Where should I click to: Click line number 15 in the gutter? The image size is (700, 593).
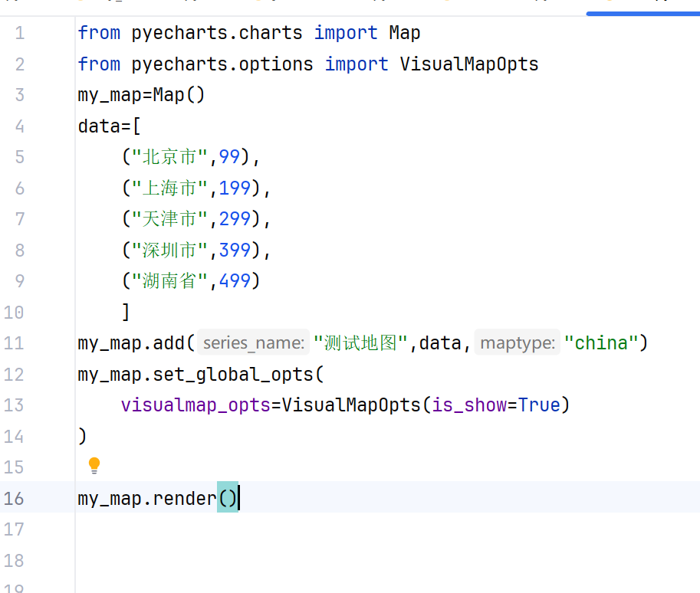click(x=14, y=467)
